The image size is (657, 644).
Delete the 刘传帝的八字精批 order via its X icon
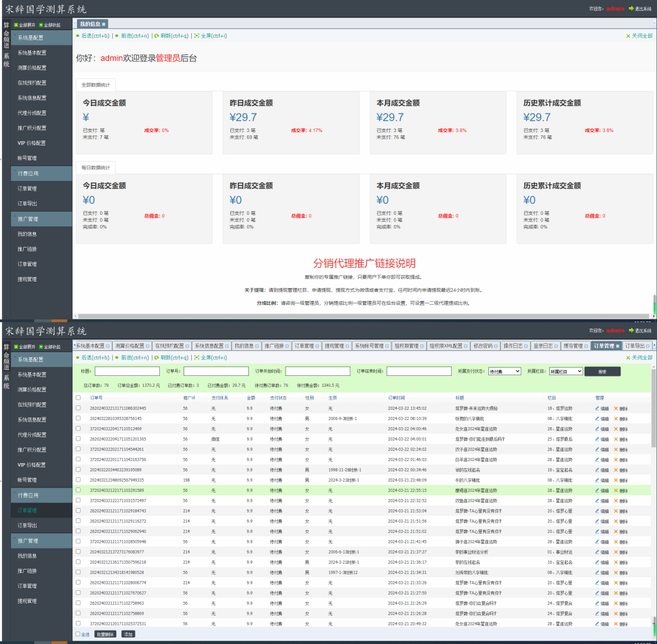[x=616, y=572]
